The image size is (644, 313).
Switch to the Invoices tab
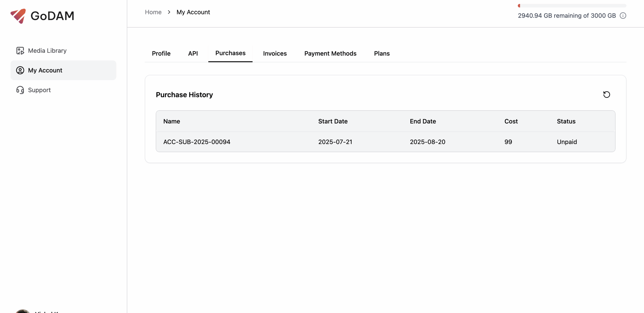click(275, 53)
